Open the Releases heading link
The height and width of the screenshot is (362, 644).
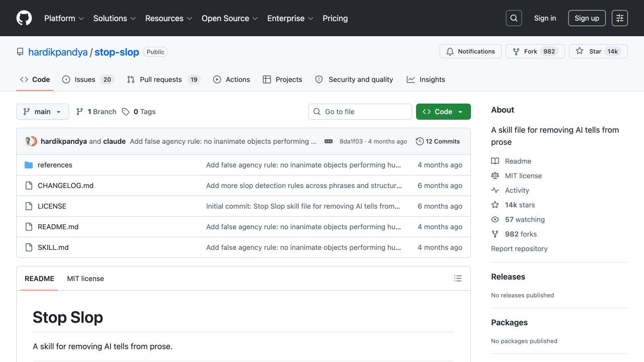508,277
